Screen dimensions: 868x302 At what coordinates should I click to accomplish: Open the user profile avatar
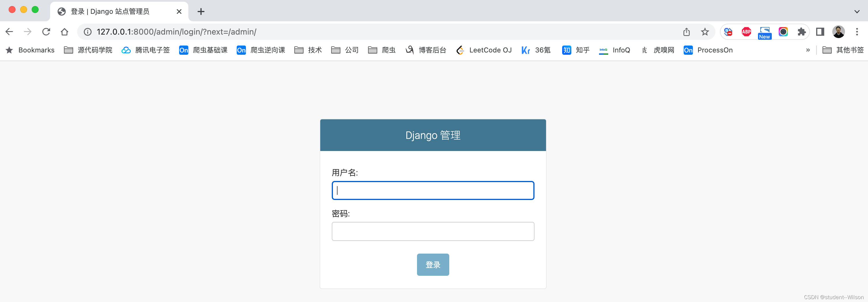click(838, 32)
